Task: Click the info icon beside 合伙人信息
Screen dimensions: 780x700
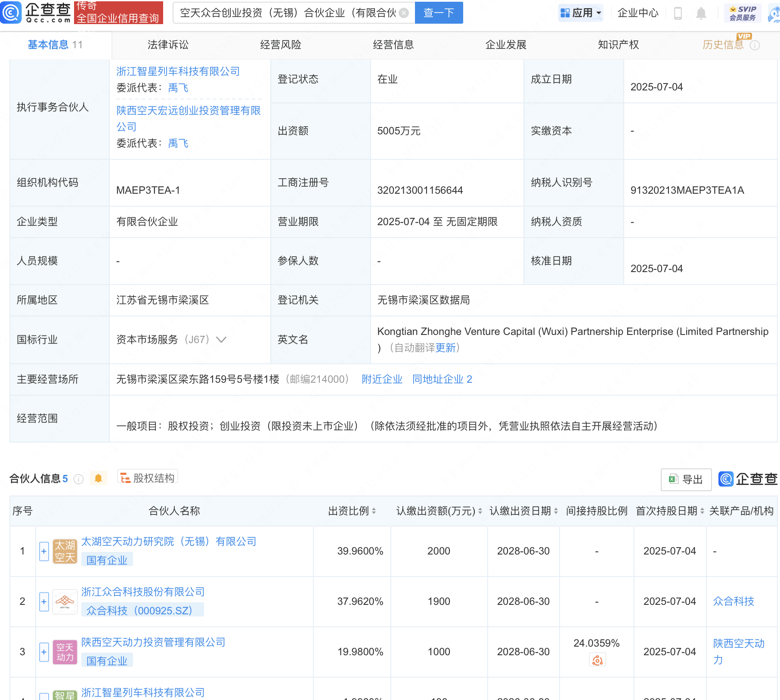Action: (78, 479)
